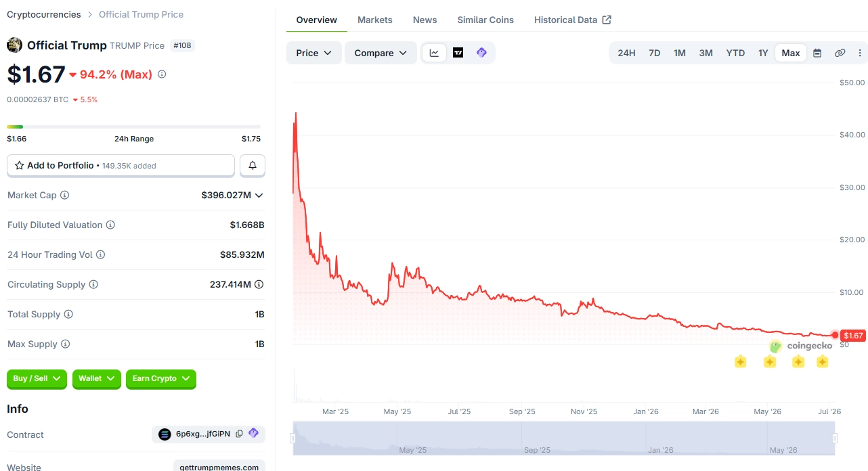Open the Historical Data tab
Image resolution: width=868 pixels, height=471 pixels.
pyautogui.click(x=573, y=20)
